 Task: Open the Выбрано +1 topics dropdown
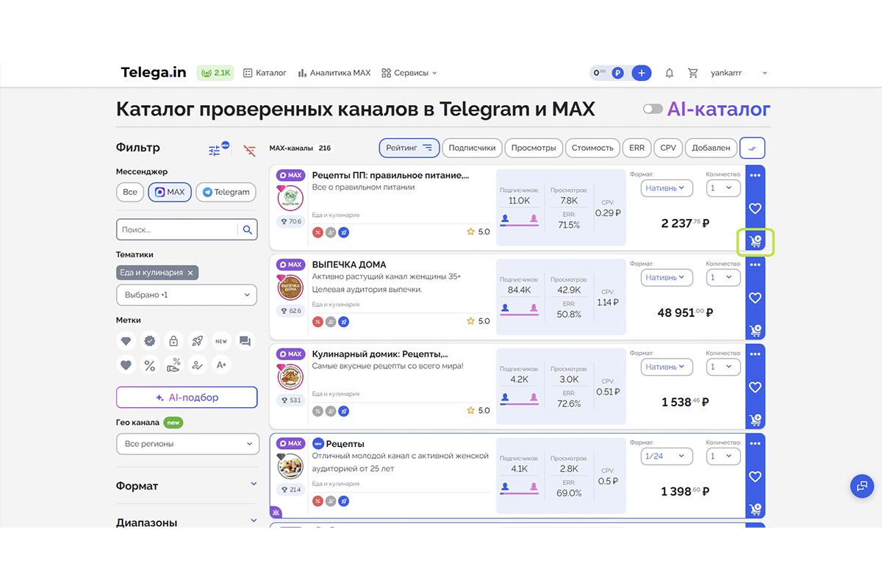[x=186, y=295]
